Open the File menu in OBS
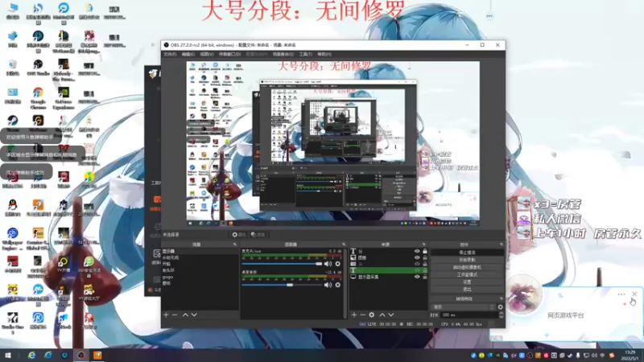Screen dimensions: 644x362 click(x=170, y=54)
